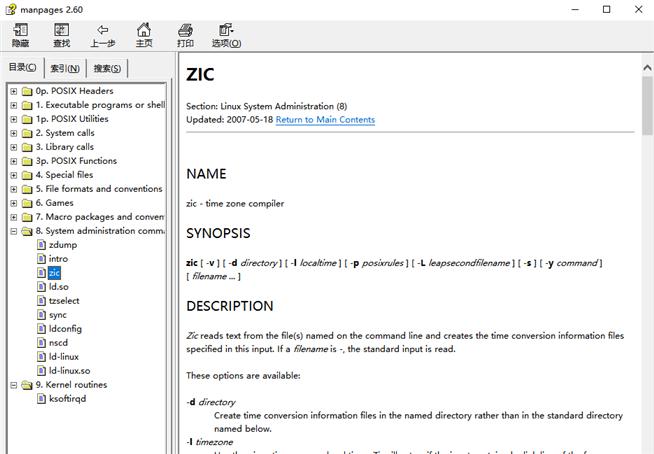Viewport: 654px width, 454px height.
Task: Click the NAME heading text
Action: (x=206, y=174)
